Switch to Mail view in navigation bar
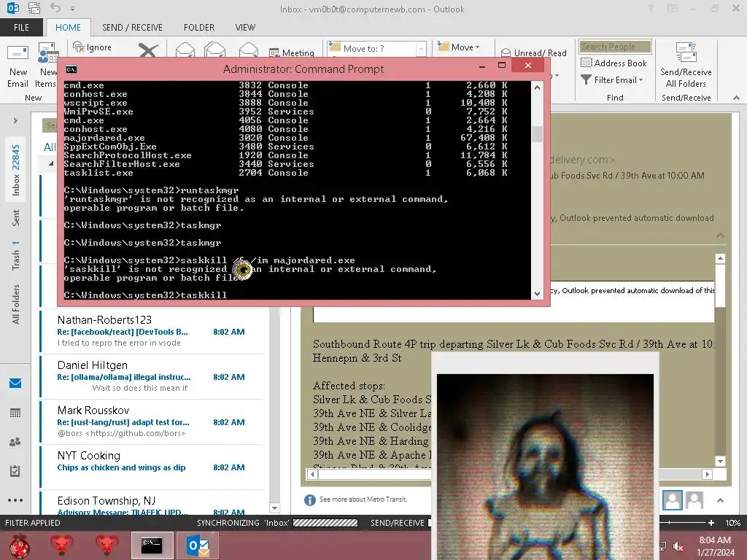747x560 pixels. 15,383
